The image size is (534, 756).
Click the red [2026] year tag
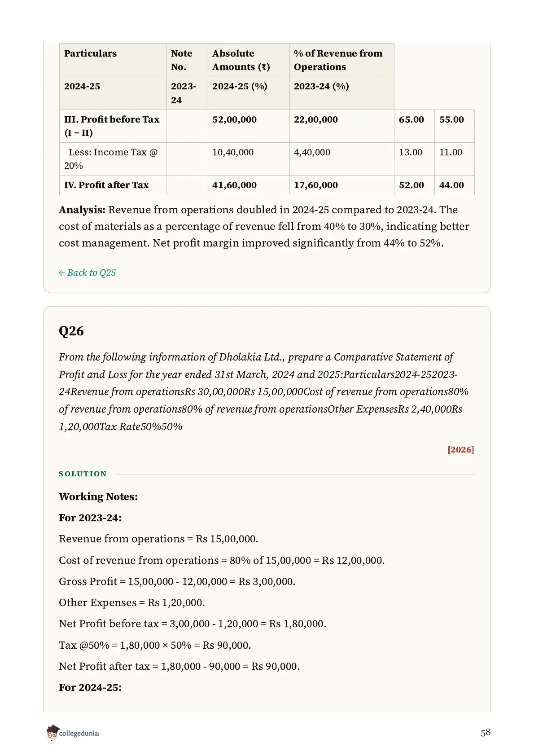(460, 449)
